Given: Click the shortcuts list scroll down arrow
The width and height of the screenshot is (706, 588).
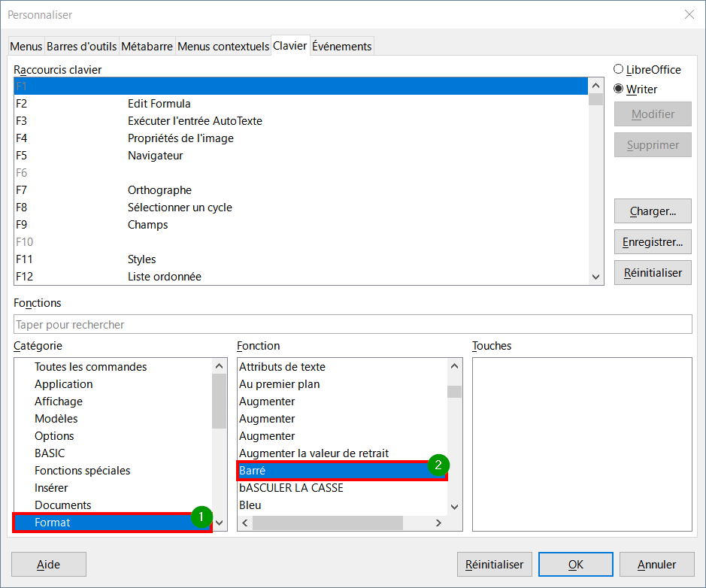Looking at the screenshot, I should [595, 277].
